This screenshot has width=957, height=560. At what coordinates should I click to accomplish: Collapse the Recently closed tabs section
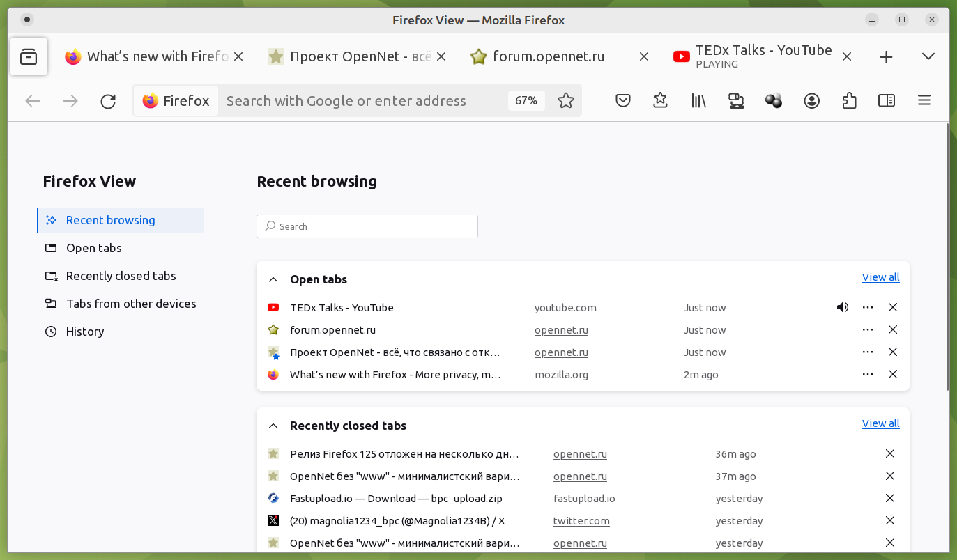point(273,426)
